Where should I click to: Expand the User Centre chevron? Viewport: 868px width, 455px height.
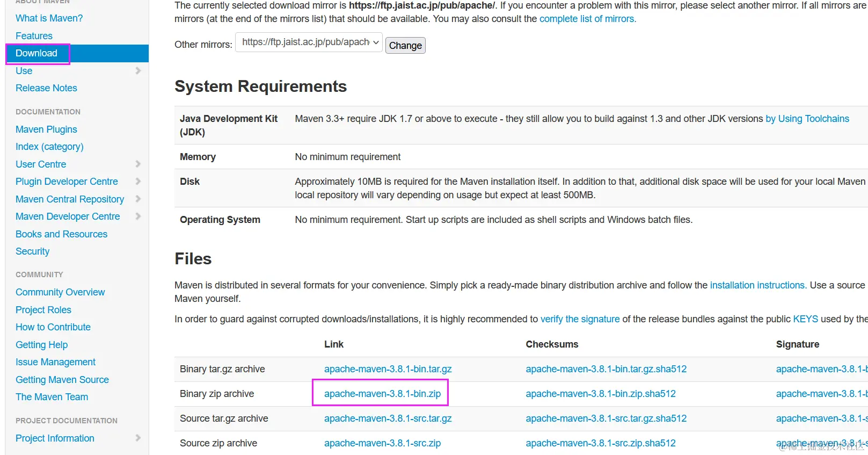[x=138, y=164]
